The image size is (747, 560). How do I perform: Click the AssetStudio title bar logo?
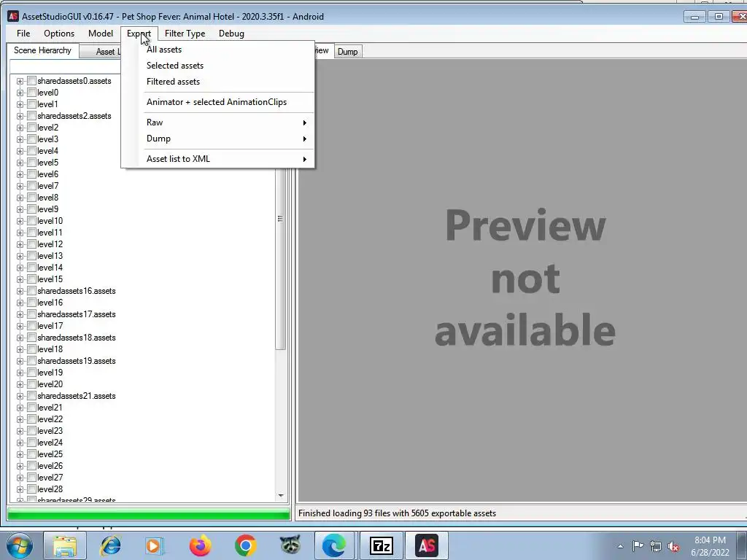point(13,16)
